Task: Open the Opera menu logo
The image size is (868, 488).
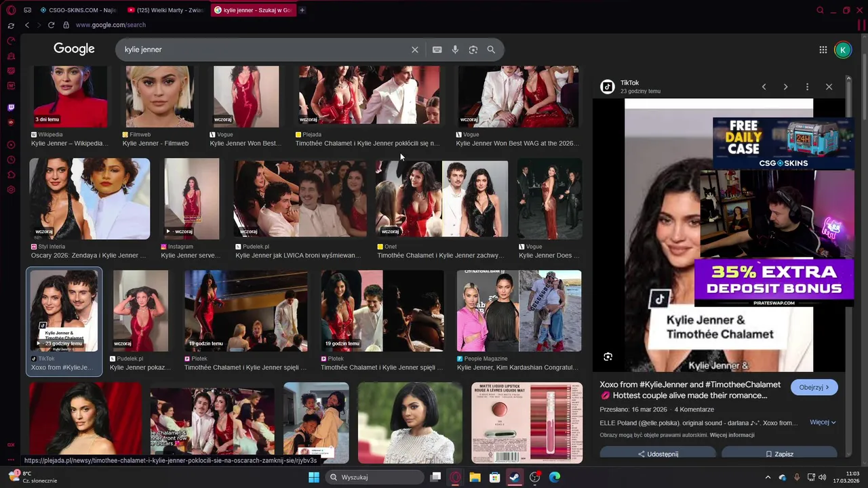Action: click(10, 10)
